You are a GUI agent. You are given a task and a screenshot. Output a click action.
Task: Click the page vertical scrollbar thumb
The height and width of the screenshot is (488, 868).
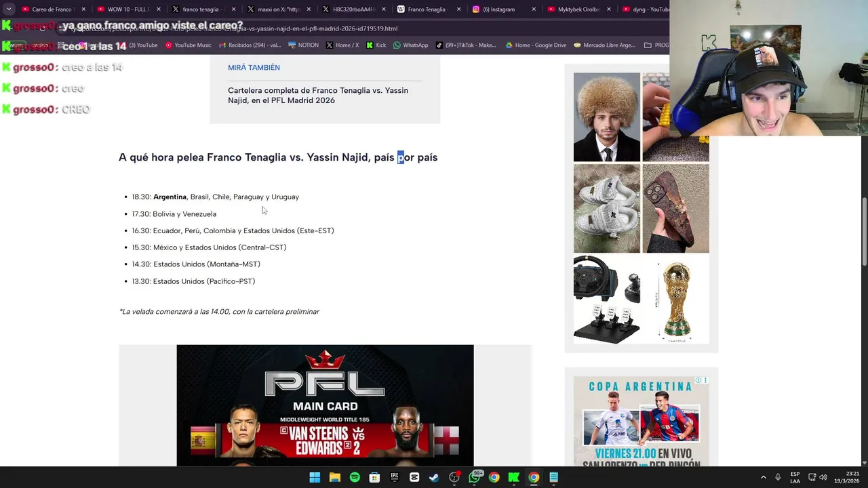pyautogui.click(x=864, y=232)
